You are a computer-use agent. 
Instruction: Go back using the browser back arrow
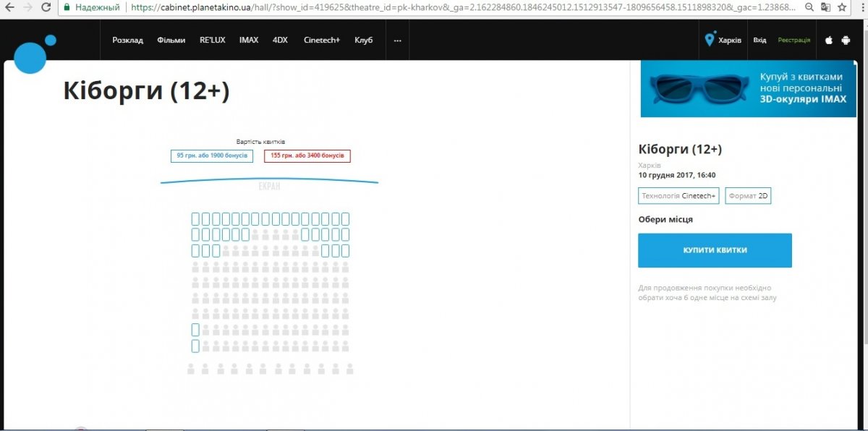(9, 7)
